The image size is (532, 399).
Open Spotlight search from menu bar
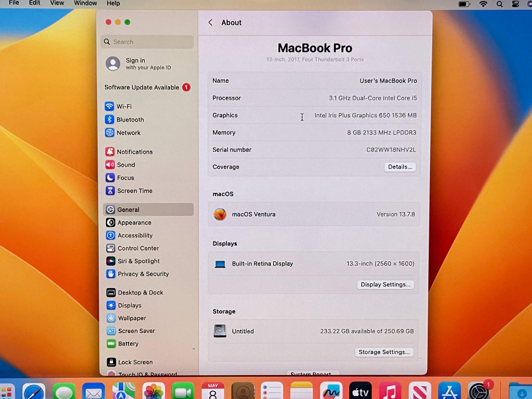499,4
